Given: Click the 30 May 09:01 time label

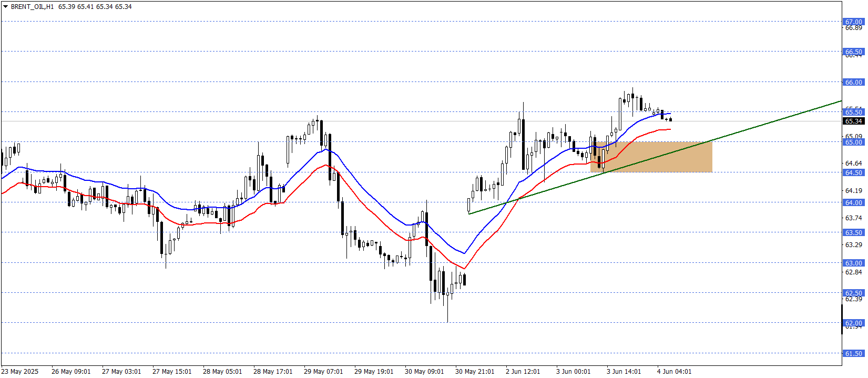Looking at the screenshot, I should (x=424, y=372).
